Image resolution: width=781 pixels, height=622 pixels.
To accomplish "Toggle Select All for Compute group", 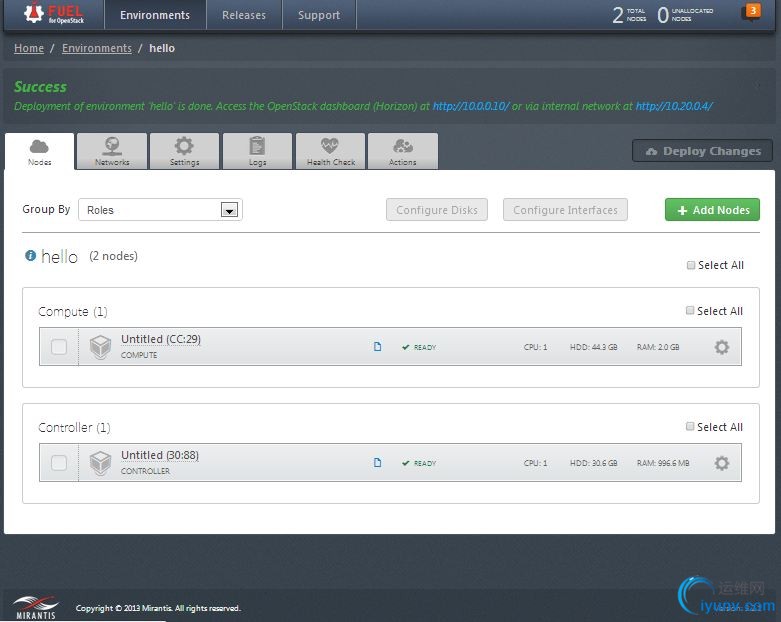I will click(690, 311).
